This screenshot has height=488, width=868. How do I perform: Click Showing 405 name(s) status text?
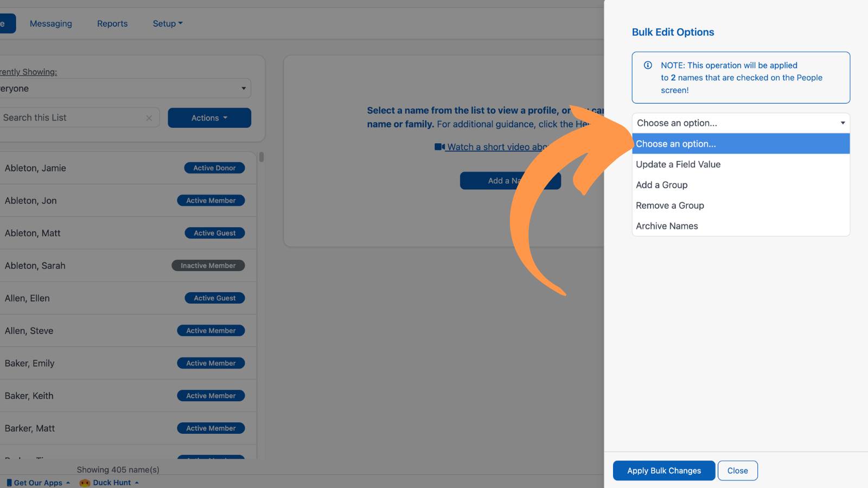(118, 470)
